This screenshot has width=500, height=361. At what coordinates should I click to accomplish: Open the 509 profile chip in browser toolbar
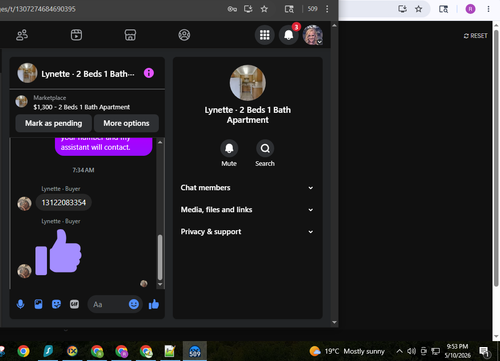[312, 9]
